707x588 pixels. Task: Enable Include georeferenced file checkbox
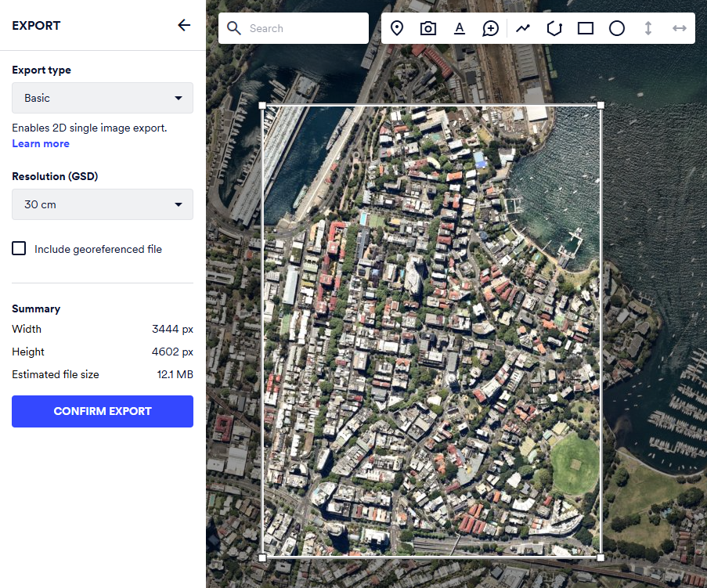tap(19, 248)
